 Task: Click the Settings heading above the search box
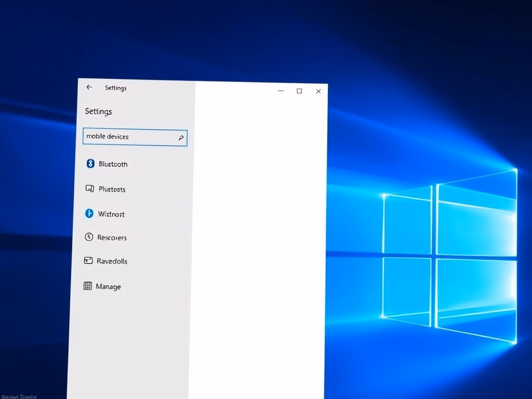[x=98, y=111]
